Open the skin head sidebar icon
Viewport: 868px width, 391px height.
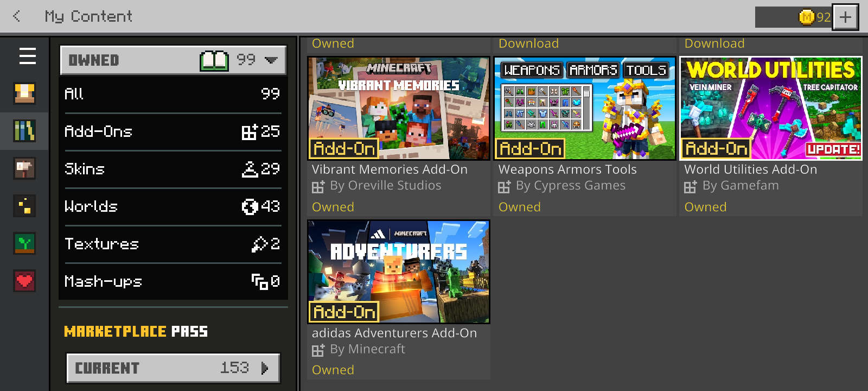[x=24, y=168]
